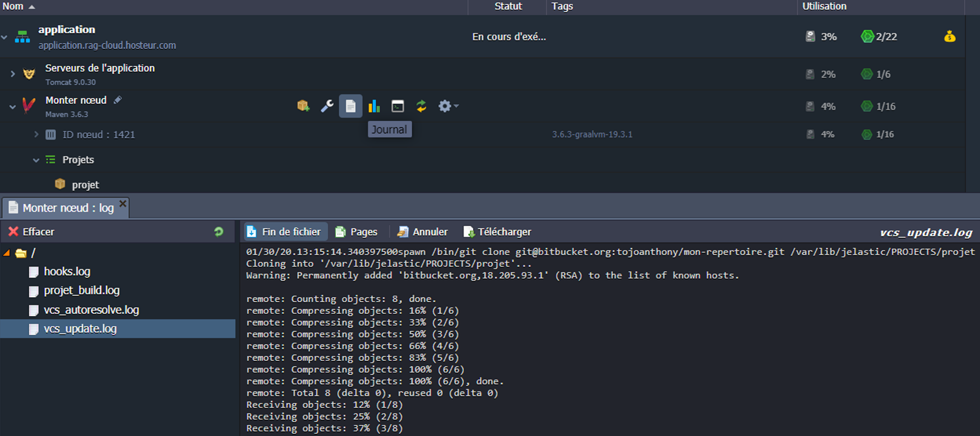Click the add project box icon

coord(303,106)
